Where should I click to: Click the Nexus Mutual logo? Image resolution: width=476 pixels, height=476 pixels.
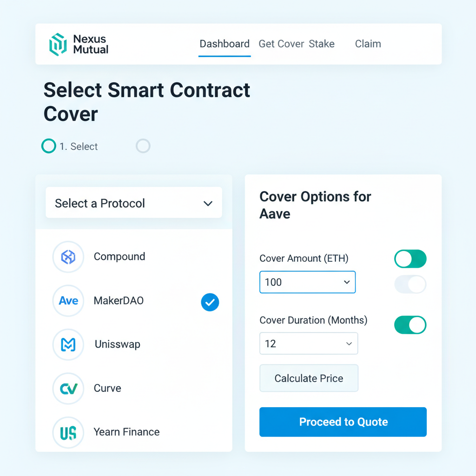click(78, 44)
